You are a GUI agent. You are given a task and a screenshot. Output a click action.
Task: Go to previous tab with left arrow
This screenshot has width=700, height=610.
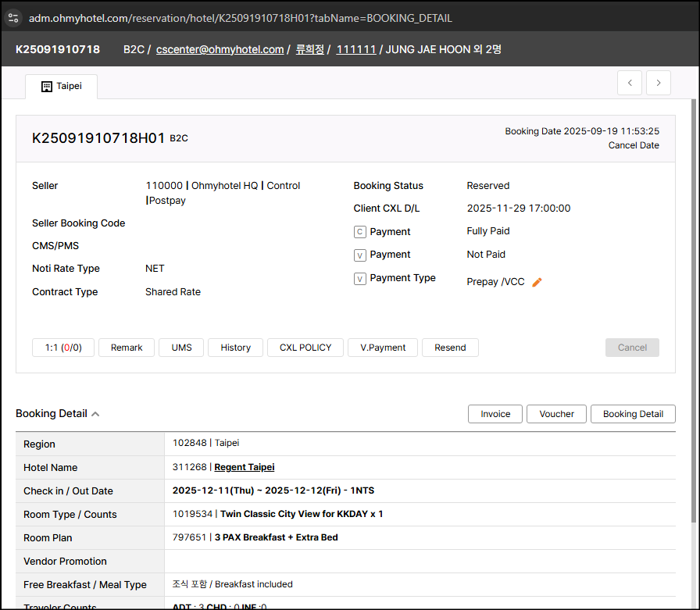click(630, 83)
